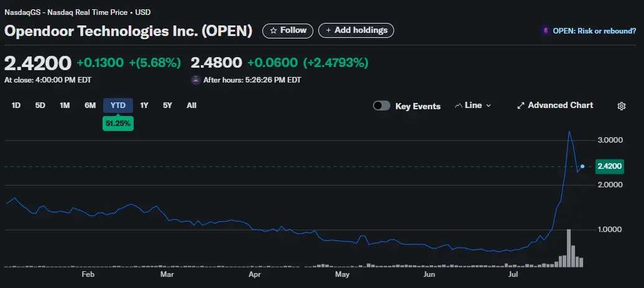Click the Mar x-axis label

[x=167, y=274]
